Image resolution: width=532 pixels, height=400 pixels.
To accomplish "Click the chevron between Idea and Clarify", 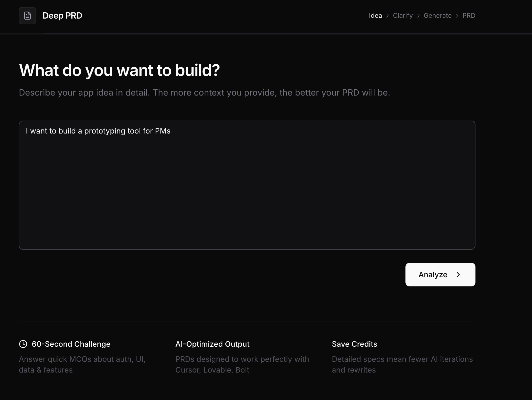I will [387, 16].
